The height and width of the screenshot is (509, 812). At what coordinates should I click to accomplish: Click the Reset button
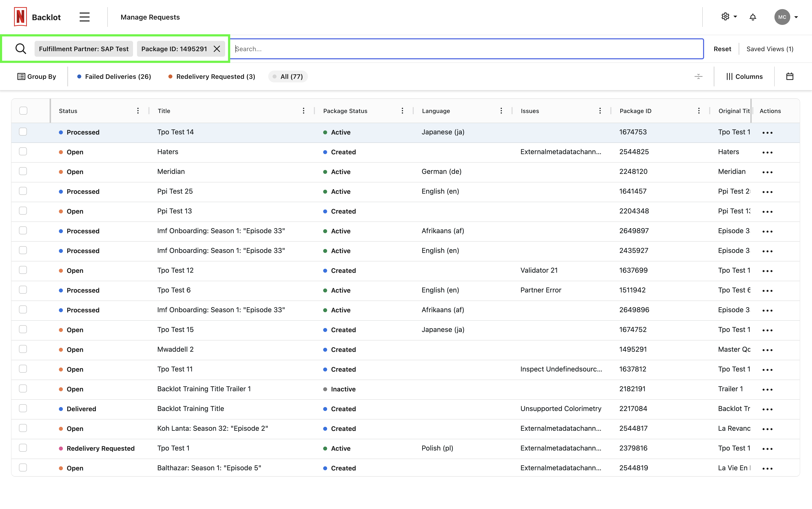(x=722, y=49)
